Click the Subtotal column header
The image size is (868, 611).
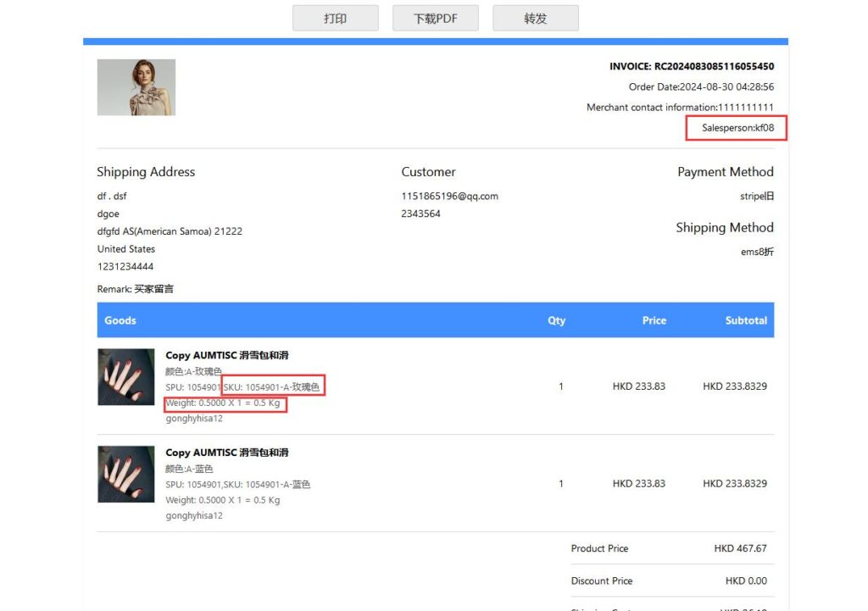click(746, 320)
